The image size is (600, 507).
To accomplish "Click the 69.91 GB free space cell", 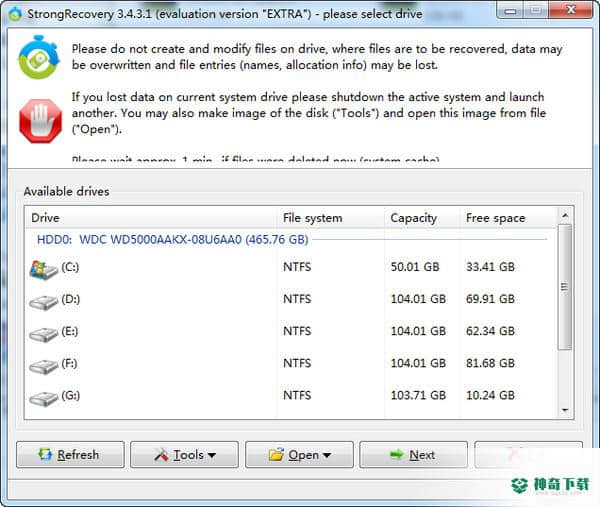I will (x=490, y=299).
